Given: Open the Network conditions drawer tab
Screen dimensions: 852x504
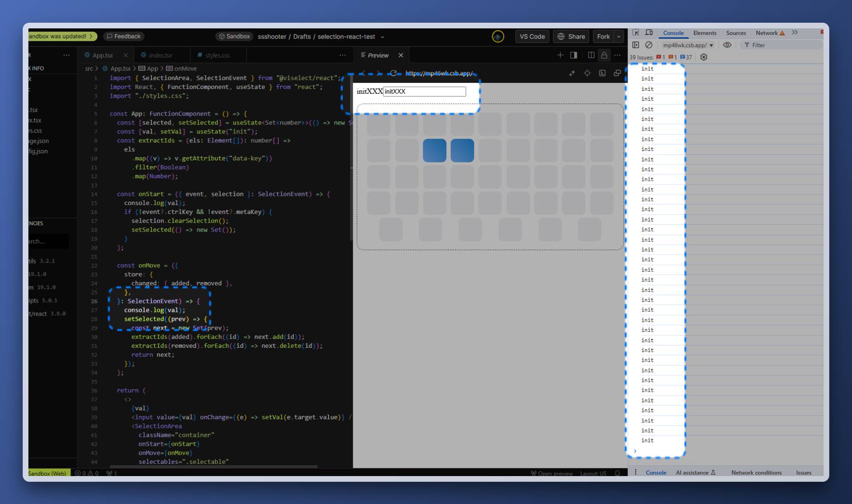Looking at the screenshot, I should tap(756, 472).
